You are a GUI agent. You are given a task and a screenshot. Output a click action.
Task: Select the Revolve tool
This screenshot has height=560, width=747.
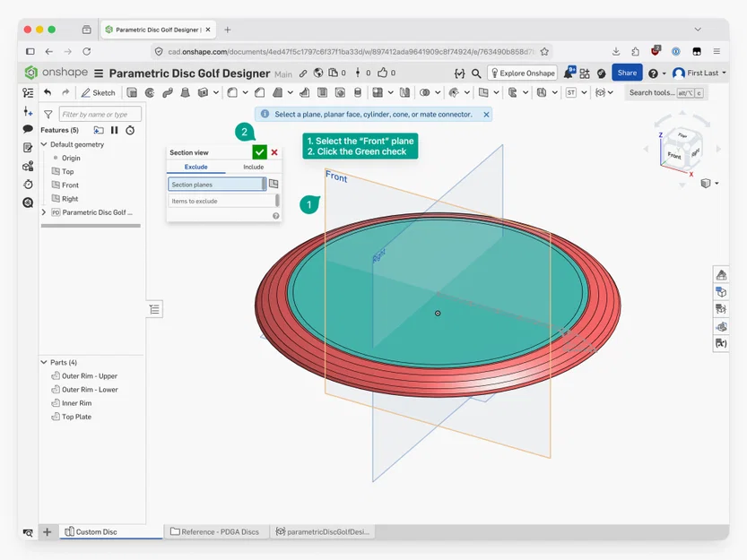150,93
